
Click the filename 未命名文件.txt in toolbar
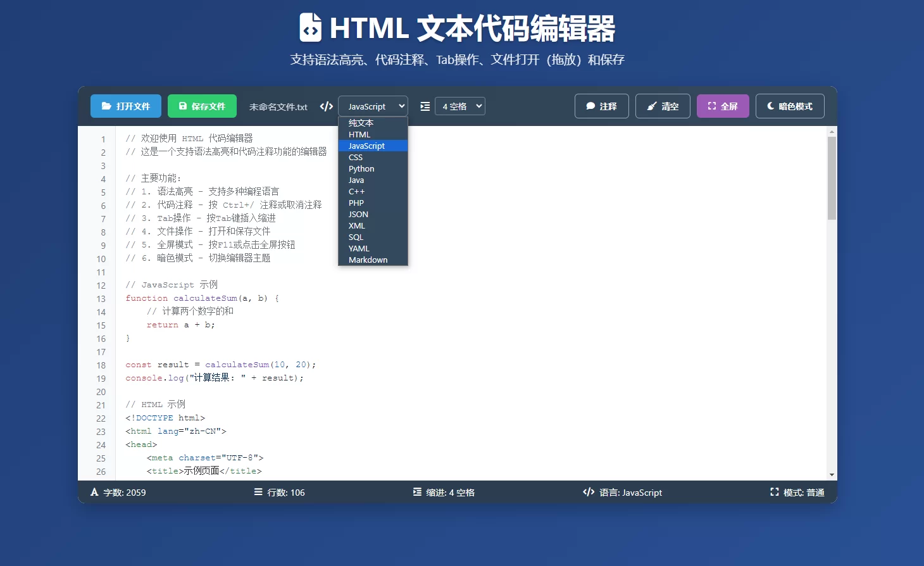coord(278,107)
